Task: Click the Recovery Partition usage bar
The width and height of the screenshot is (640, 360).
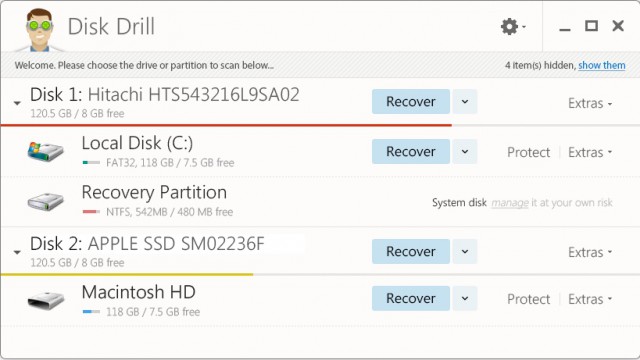Action: pos(91,211)
